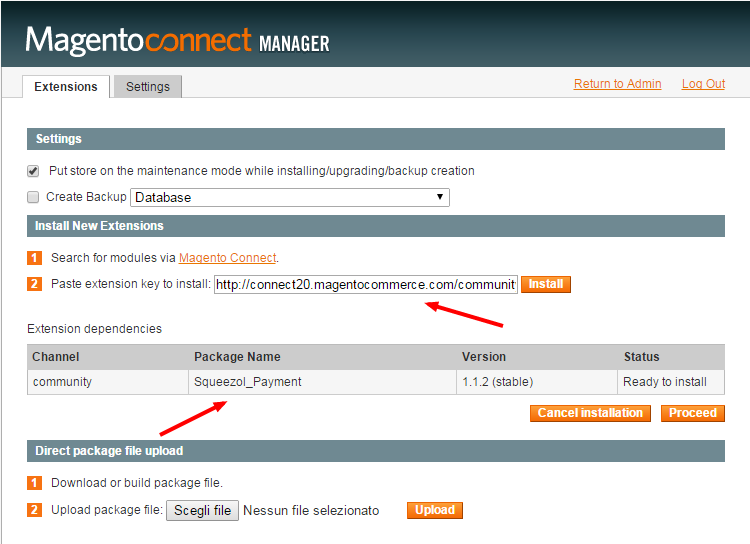Click the 1.1.2 (stable) version cell
Image resolution: width=750 pixels, height=544 pixels.
(537, 382)
